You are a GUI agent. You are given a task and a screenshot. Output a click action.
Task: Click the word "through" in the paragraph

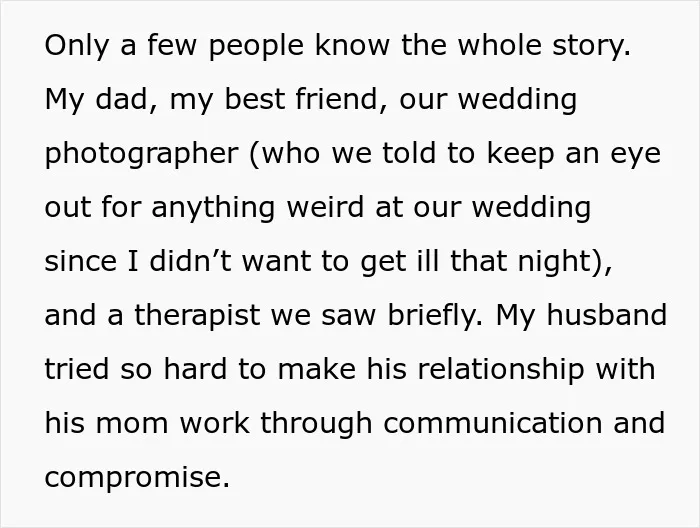(x=316, y=424)
